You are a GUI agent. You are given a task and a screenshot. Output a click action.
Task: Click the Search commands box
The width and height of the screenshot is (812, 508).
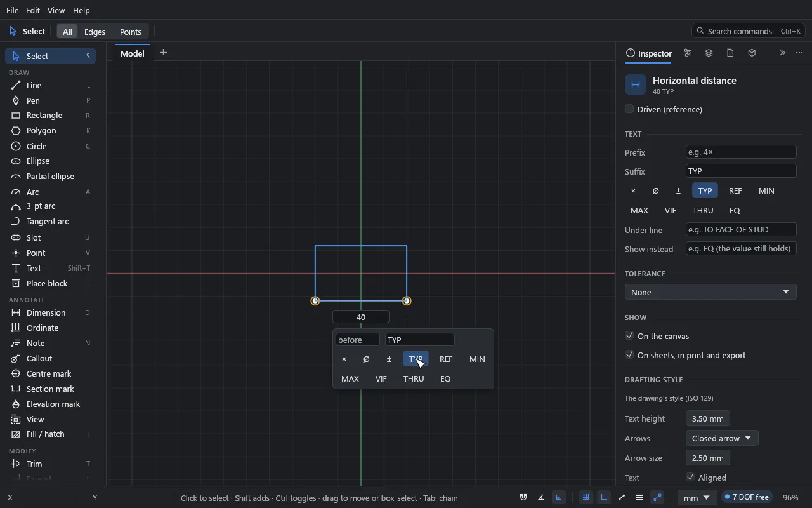749,31
